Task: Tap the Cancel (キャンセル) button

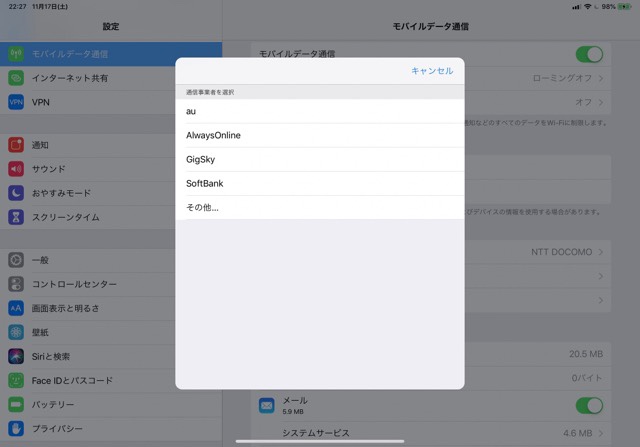Action: 432,71
